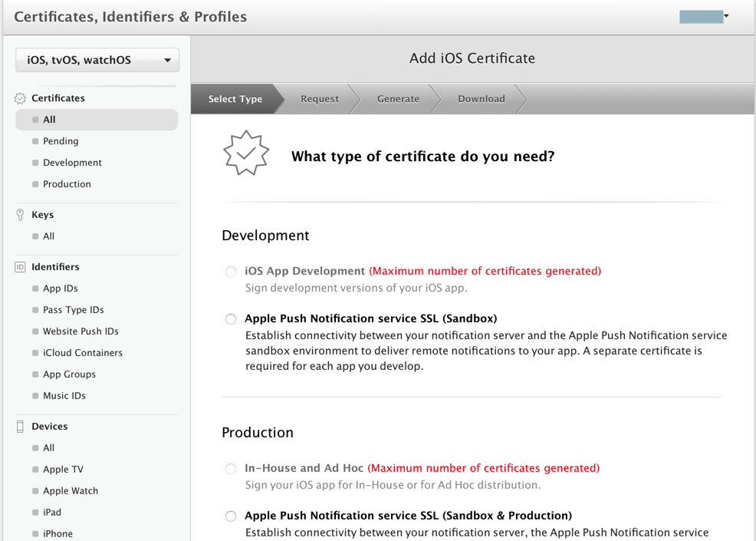Open the account dropdown arrow at top right

(726, 16)
